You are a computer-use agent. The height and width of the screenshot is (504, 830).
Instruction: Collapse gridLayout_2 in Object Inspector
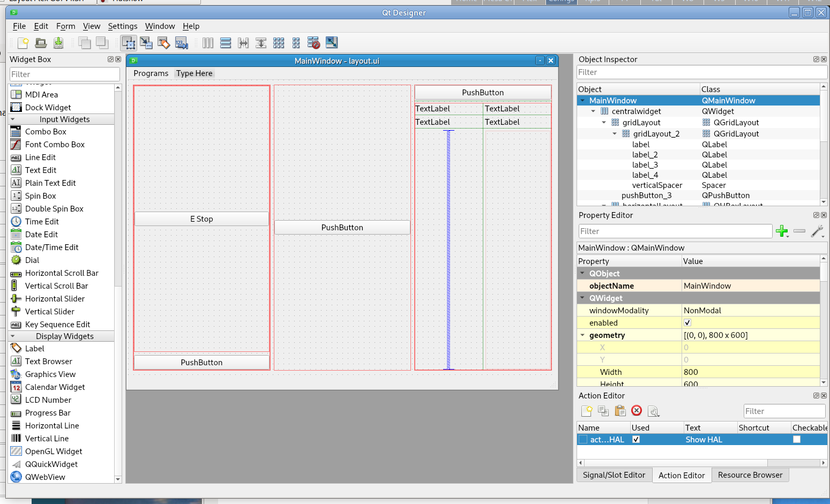(x=615, y=134)
